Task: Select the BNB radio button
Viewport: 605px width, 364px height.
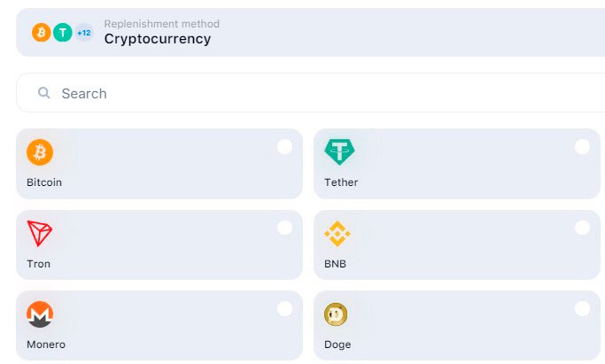Action: (x=582, y=228)
